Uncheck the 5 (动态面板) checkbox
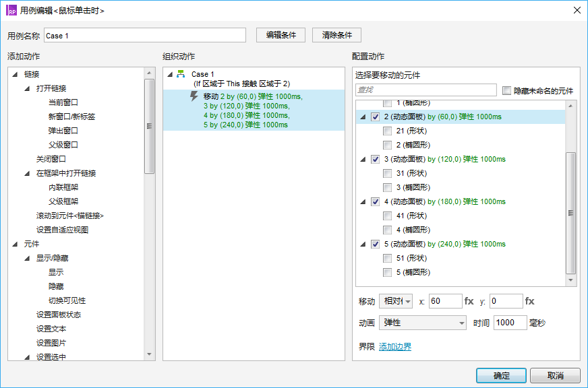This screenshot has height=388, width=588. pos(376,245)
